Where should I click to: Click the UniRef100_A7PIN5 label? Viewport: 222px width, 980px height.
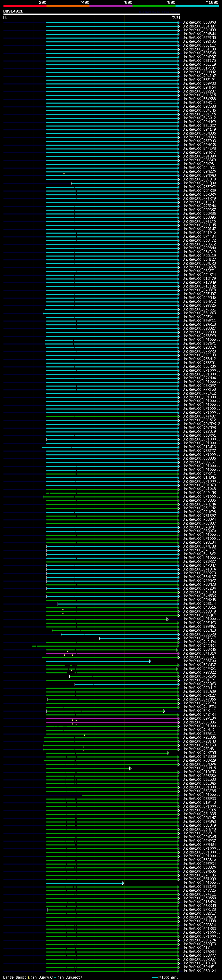199,38
